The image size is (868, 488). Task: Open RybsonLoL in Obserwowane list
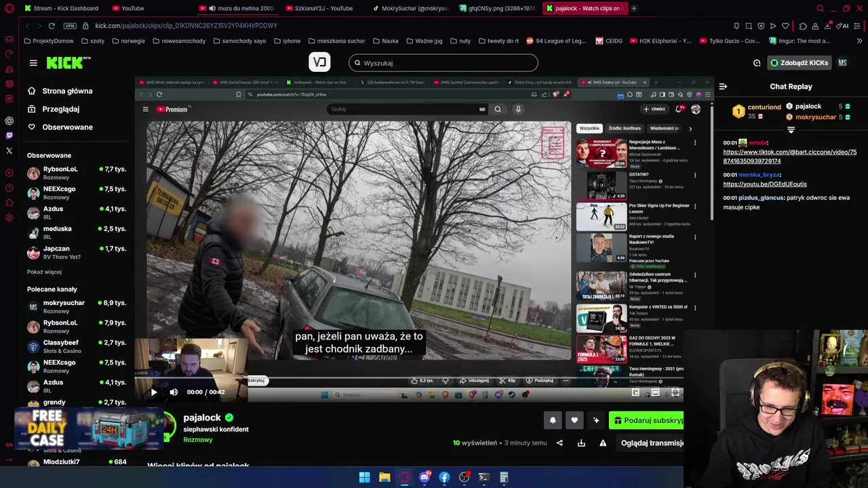pos(76,173)
